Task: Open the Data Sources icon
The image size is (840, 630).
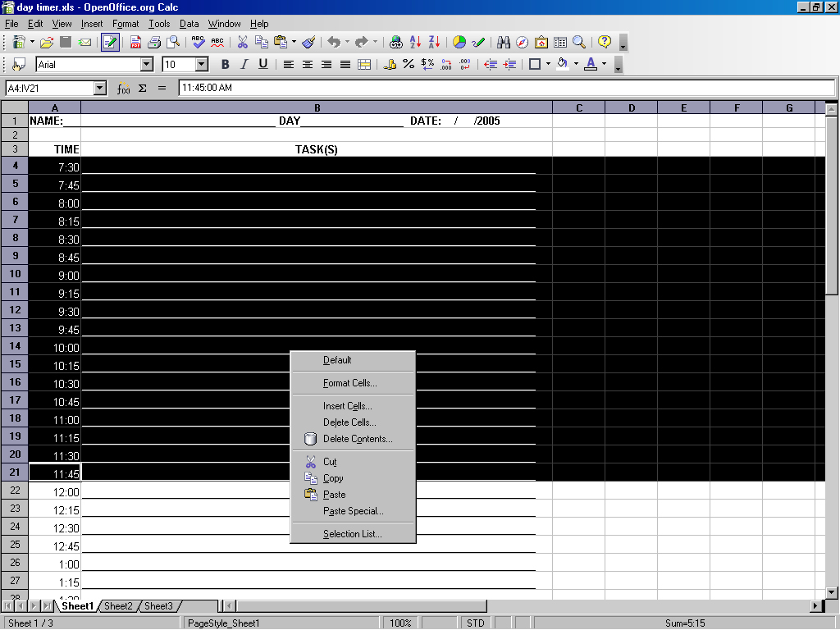Action: point(559,43)
